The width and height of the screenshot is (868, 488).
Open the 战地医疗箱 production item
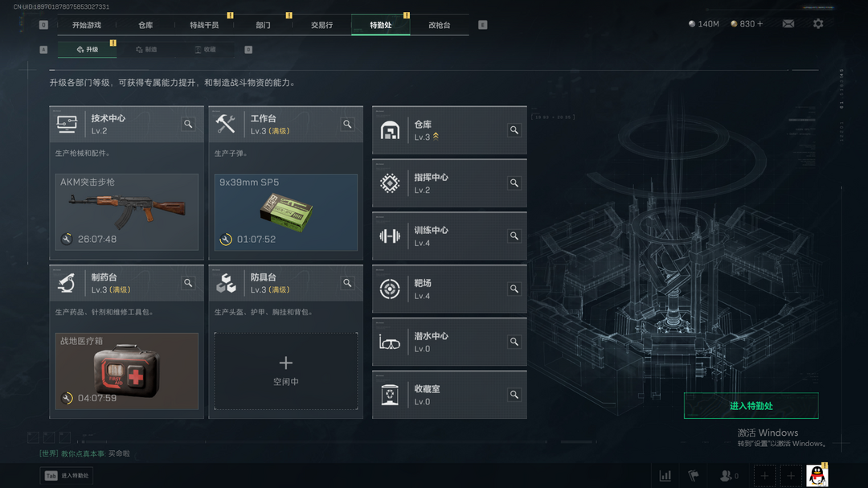pyautogui.click(x=127, y=371)
